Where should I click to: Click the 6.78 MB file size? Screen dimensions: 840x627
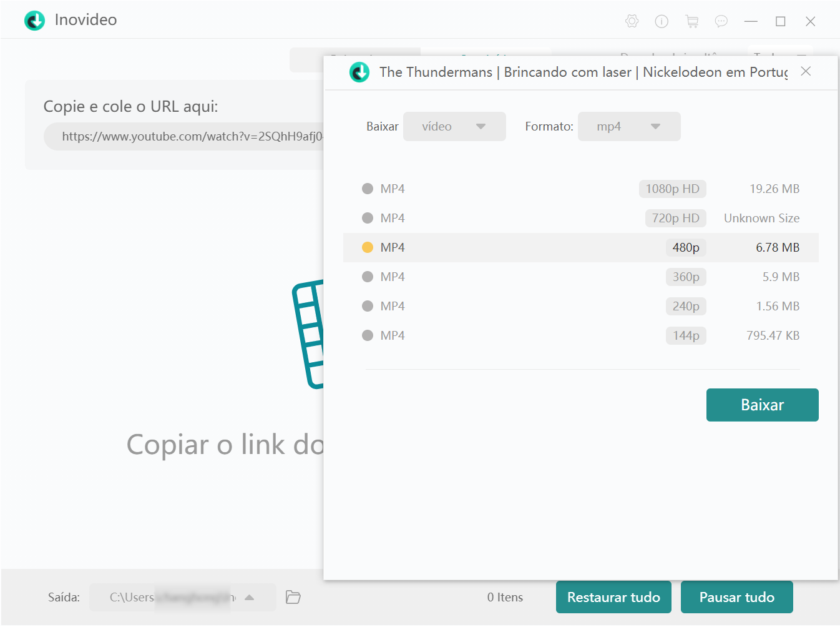coord(778,247)
